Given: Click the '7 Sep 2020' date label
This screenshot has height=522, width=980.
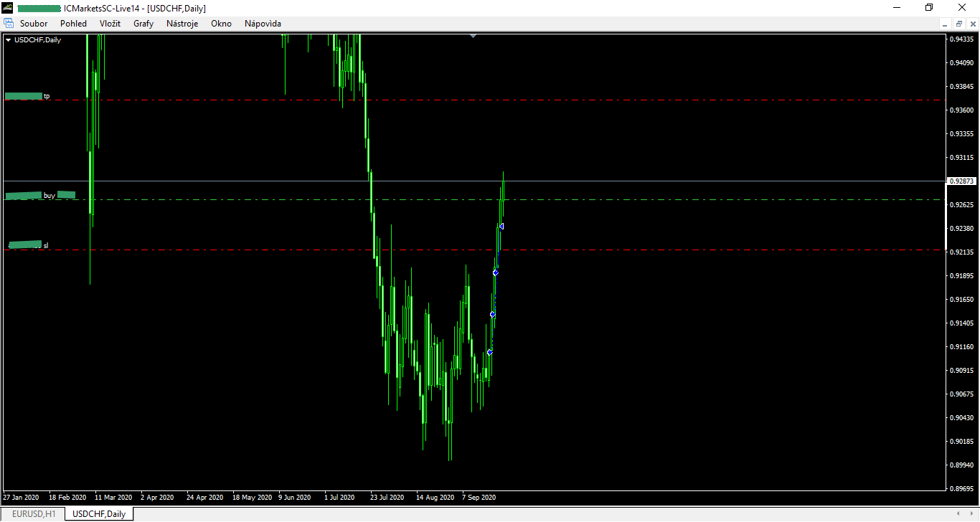Looking at the screenshot, I should coord(479,497).
